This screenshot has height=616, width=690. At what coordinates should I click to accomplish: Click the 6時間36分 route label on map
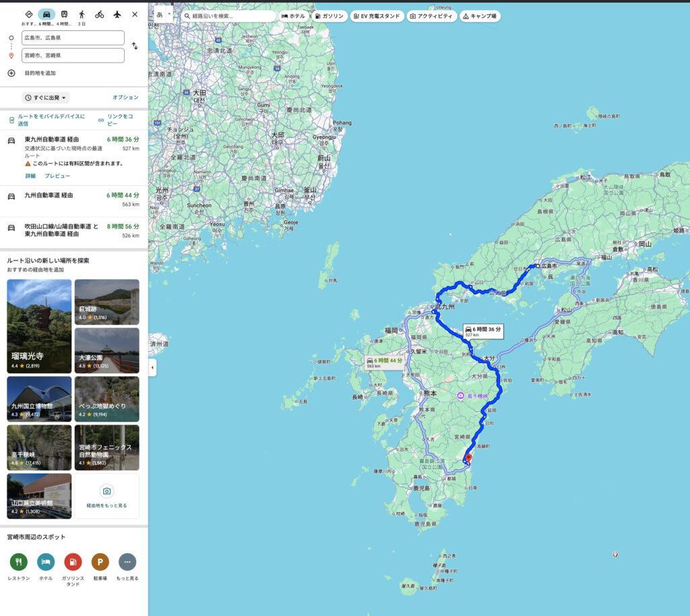tap(483, 332)
